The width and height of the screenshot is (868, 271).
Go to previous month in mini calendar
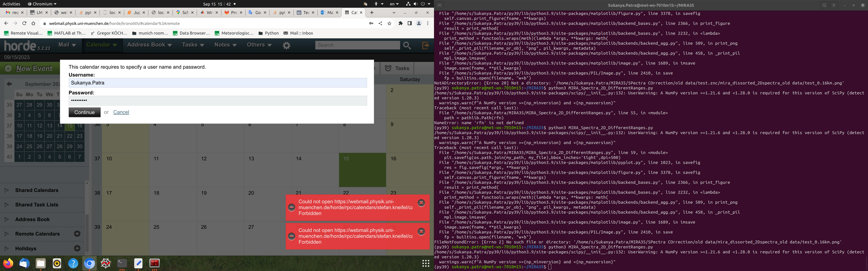(x=9, y=84)
